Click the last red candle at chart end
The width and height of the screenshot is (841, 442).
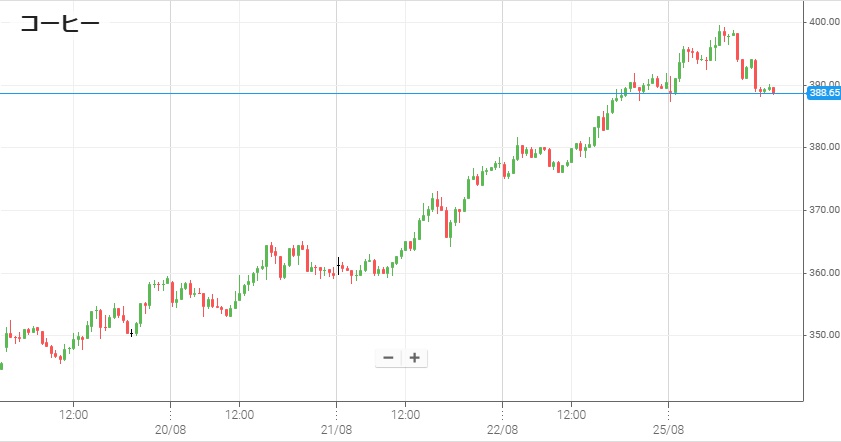click(x=773, y=91)
